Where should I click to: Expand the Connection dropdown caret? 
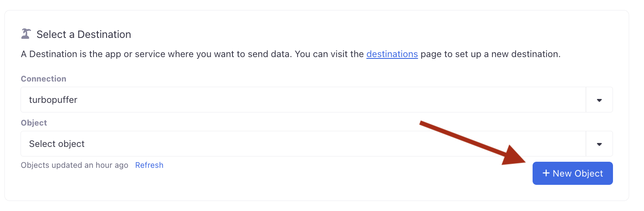[599, 100]
